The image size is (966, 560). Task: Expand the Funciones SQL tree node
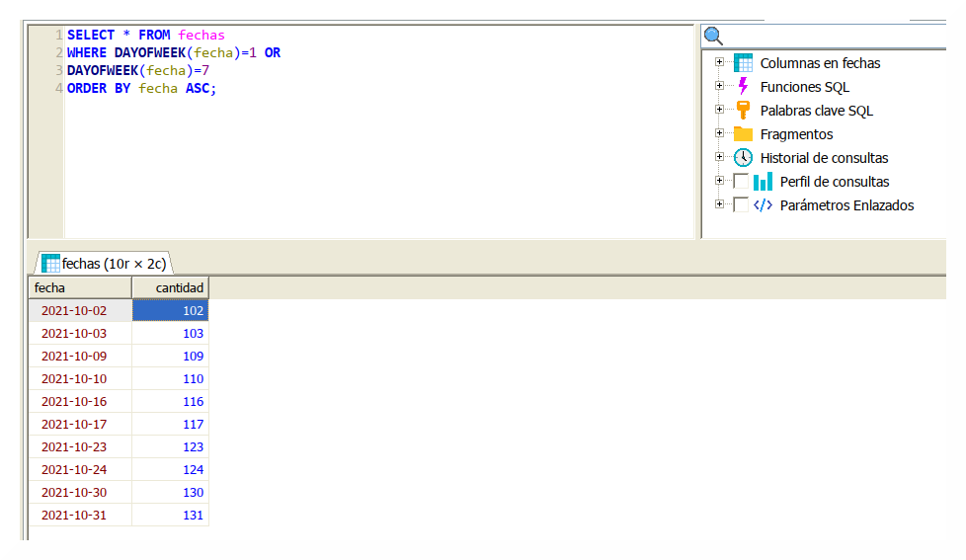click(719, 87)
